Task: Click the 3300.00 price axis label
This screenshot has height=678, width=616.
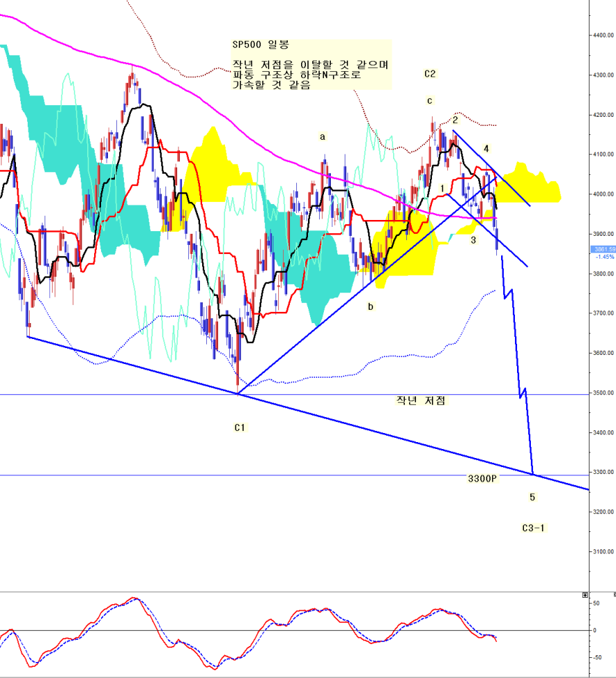Action: [604, 472]
